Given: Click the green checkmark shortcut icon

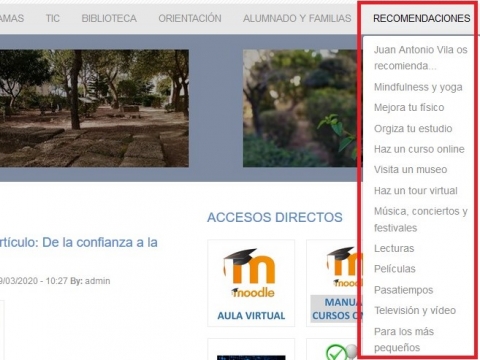Looking at the screenshot, I should [x=336, y=352].
